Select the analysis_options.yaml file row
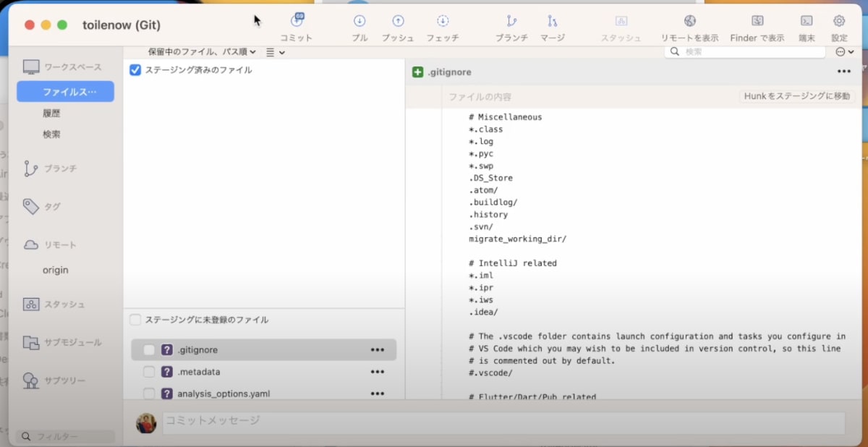 pyautogui.click(x=263, y=394)
